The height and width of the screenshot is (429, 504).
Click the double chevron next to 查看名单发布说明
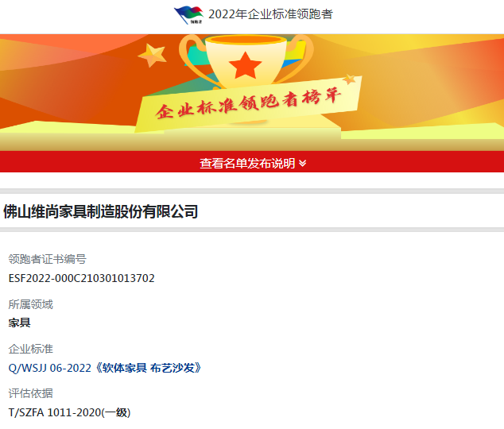coord(302,164)
